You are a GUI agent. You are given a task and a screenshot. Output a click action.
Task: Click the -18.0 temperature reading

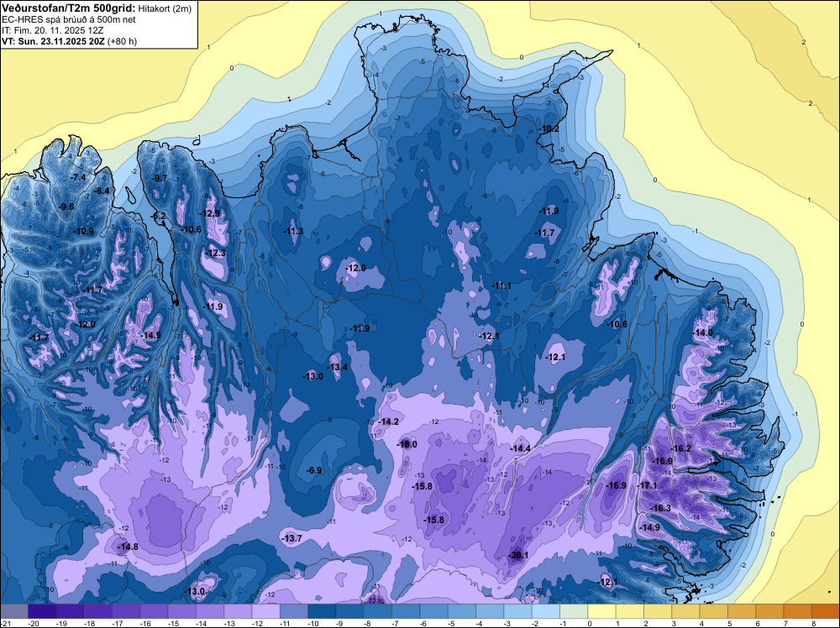(x=407, y=444)
